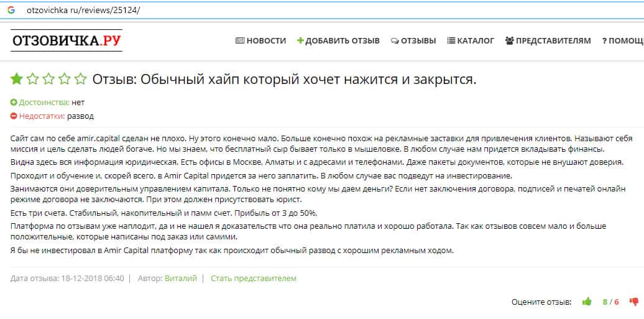This screenshot has width=644, height=319.
Task: Open the Каталог menu item
Action: coord(471,40)
